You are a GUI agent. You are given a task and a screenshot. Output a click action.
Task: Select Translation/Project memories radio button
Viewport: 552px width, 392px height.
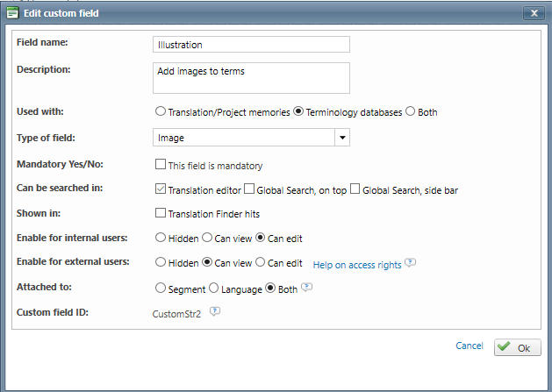[x=160, y=111]
